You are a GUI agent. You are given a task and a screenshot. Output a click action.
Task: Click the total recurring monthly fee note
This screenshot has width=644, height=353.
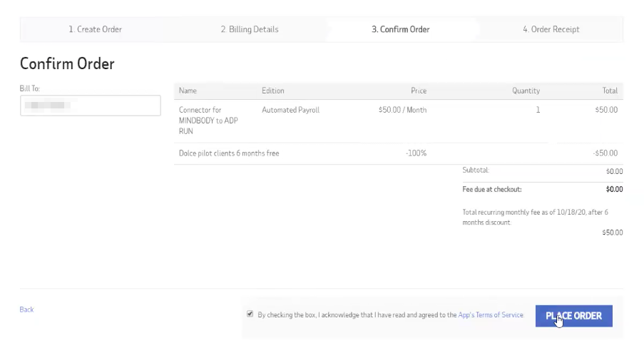(x=535, y=217)
